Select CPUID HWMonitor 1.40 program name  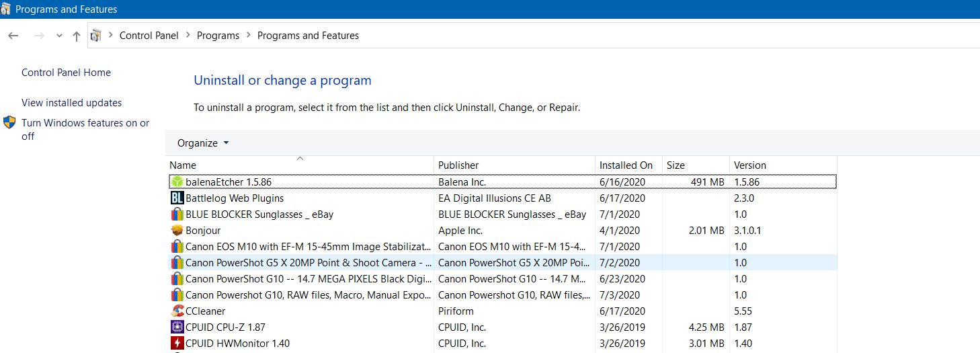237,343
